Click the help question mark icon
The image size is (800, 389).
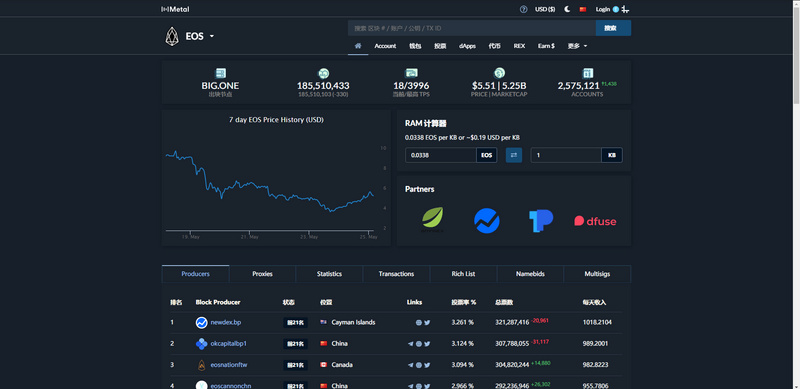point(523,9)
